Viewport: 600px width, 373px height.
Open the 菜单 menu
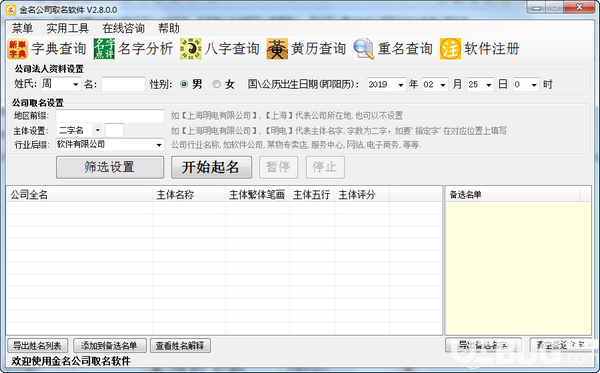pyautogui.click(x=22, y=28)
